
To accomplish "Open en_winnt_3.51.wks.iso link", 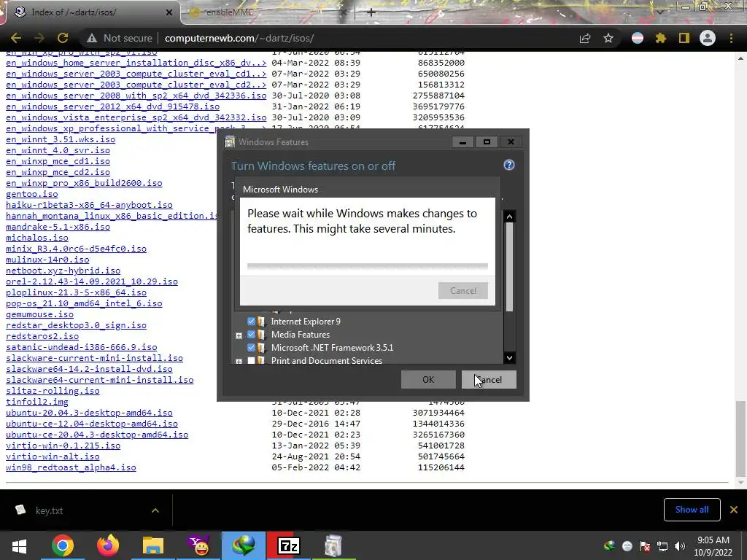I will click(x=61, y=139).
